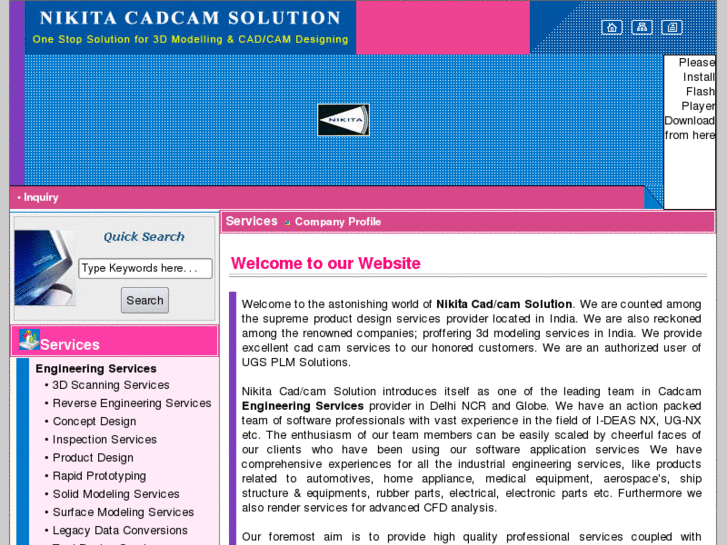This screenshot has height=545, width=727.
Task: Click the Company Profile breadcrumb
Action: 338,222
